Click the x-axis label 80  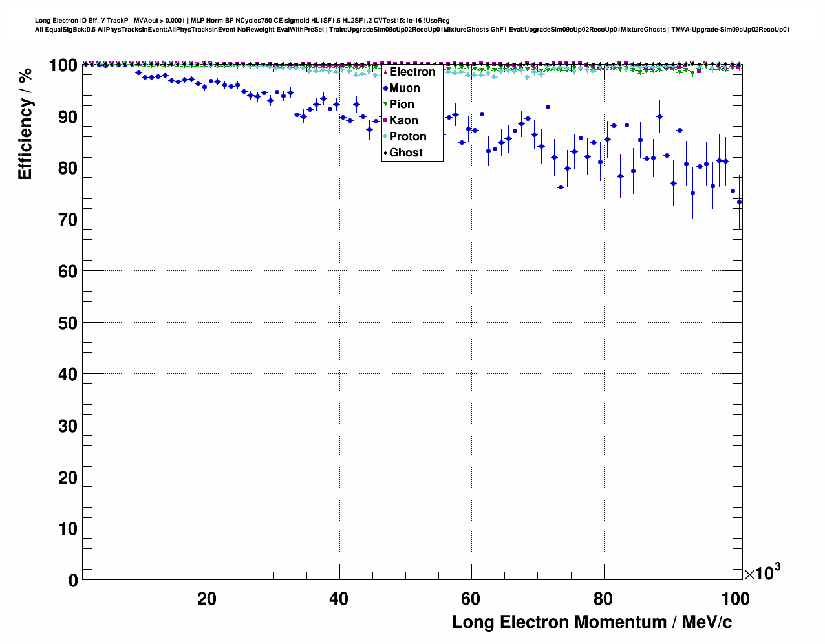[603, 599]
